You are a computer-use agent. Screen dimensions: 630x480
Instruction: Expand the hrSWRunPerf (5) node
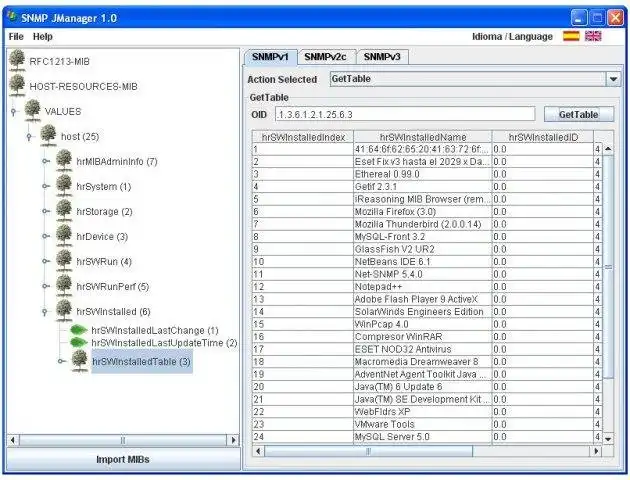[46, 286]
